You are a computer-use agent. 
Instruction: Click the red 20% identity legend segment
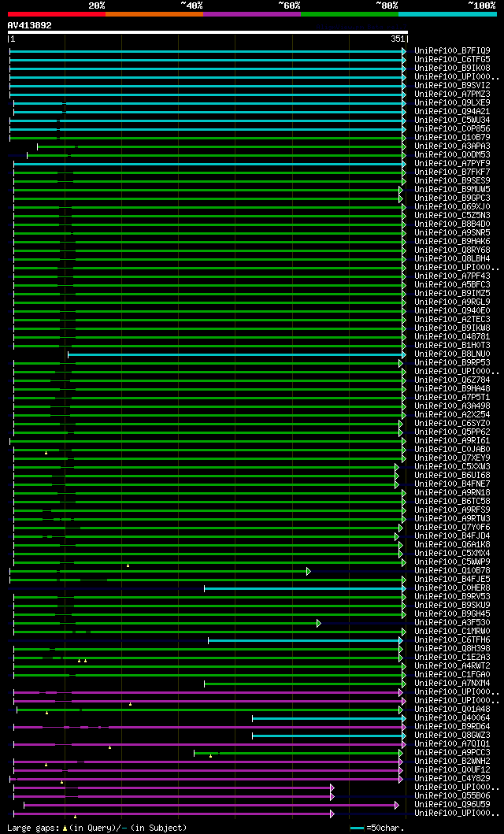click(x=57, y=13)
